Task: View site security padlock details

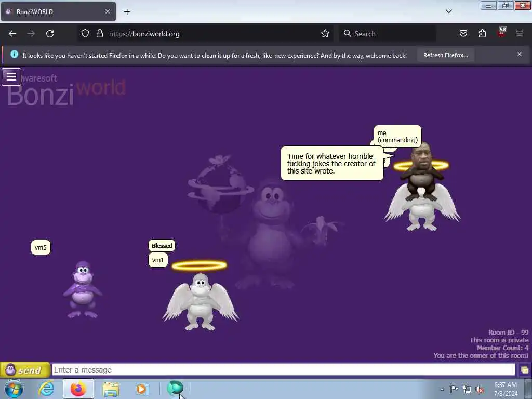Action: coord(99,34)
